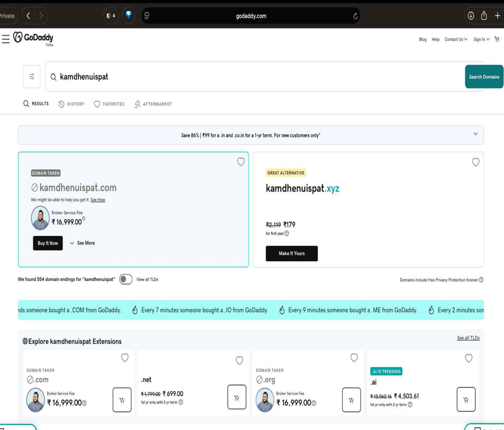504x430 pixels.
Task: Show .net two-year term info
Action: pos(181,402)
